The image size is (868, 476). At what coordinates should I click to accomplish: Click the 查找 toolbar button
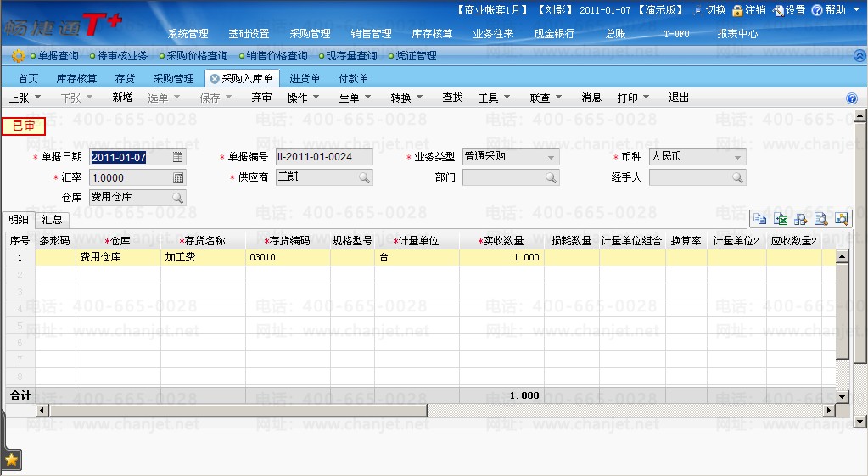click(x=452, y=98)
